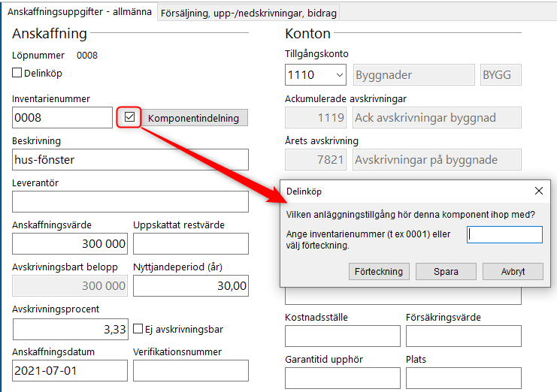
Task: Click the BYGG code field
Action: click(x=501, y=75)
